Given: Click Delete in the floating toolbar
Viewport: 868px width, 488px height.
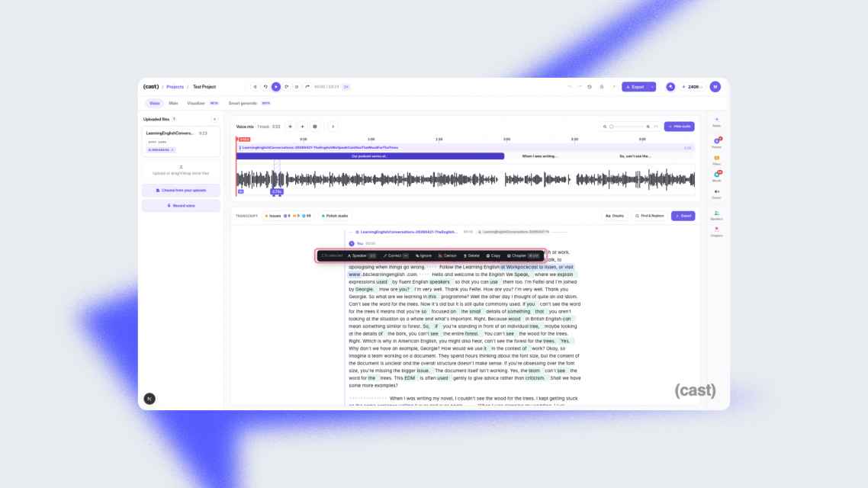Looking at the screenshot, I should [x=471, y=255].
